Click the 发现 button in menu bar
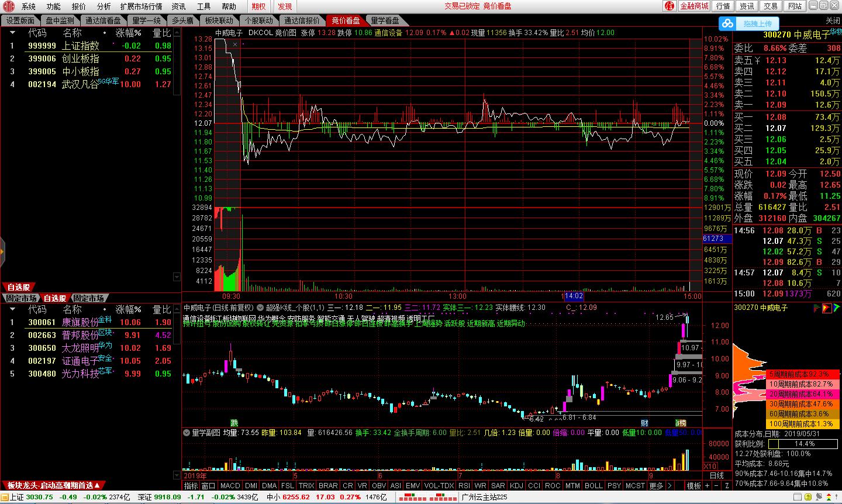 point(285,6)
